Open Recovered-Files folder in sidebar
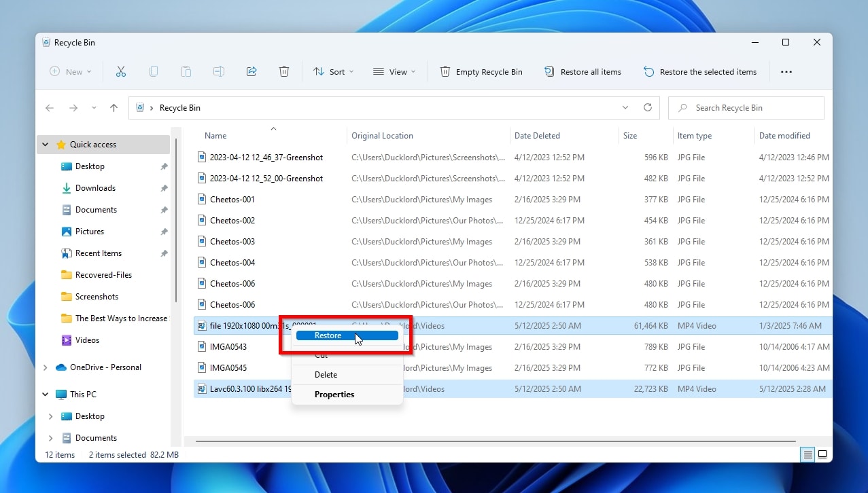 pos(103,275)
